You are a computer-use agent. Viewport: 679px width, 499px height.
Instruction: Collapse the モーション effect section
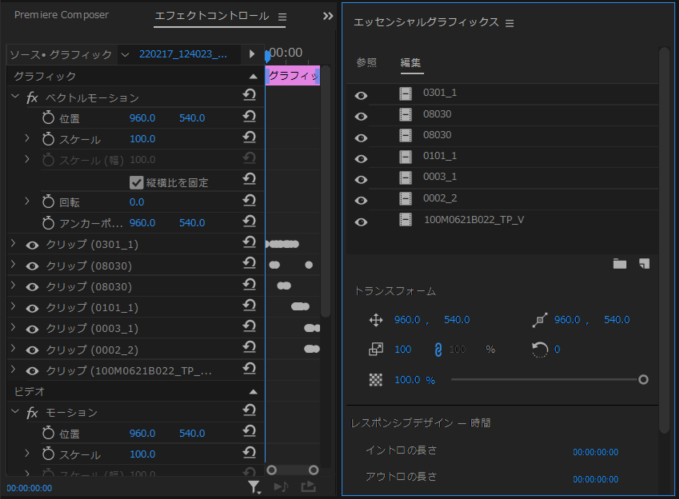click(x=14, y=413)
